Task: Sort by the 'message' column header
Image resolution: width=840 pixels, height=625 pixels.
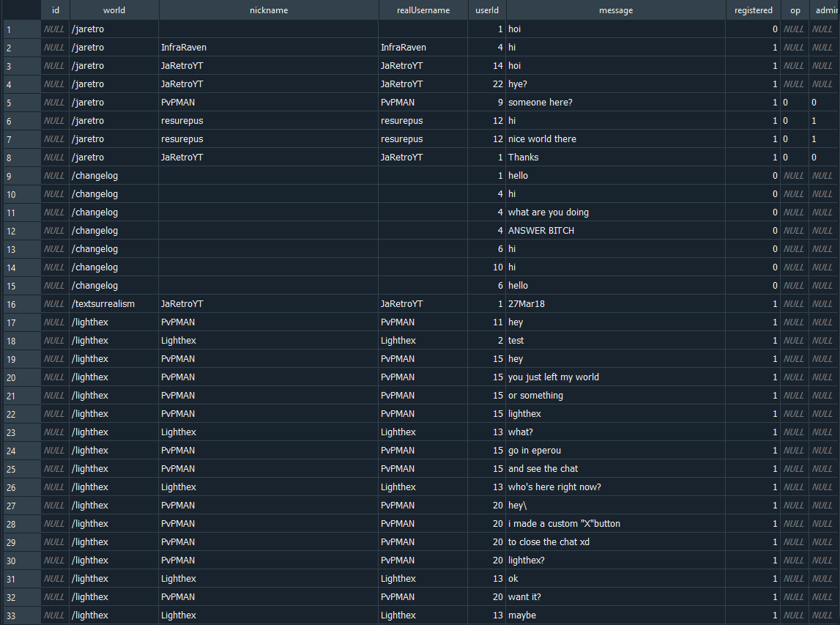Action: [x=615, y=10]
